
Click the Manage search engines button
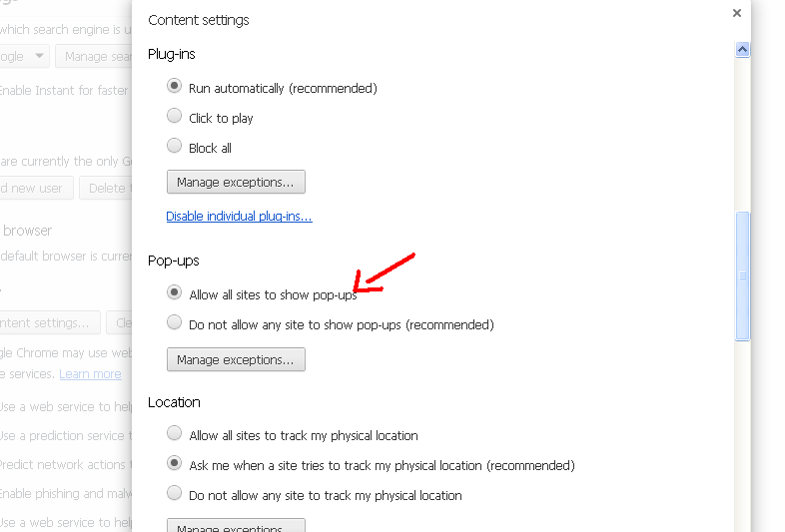[96, 57]
